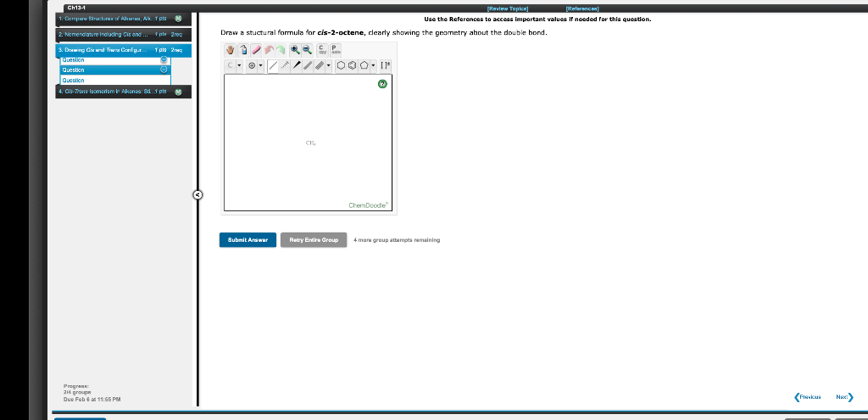The height and width of the screenshot is (420, 868).
Task: Click green mastered badge on group 1
Action: (178, 19)
